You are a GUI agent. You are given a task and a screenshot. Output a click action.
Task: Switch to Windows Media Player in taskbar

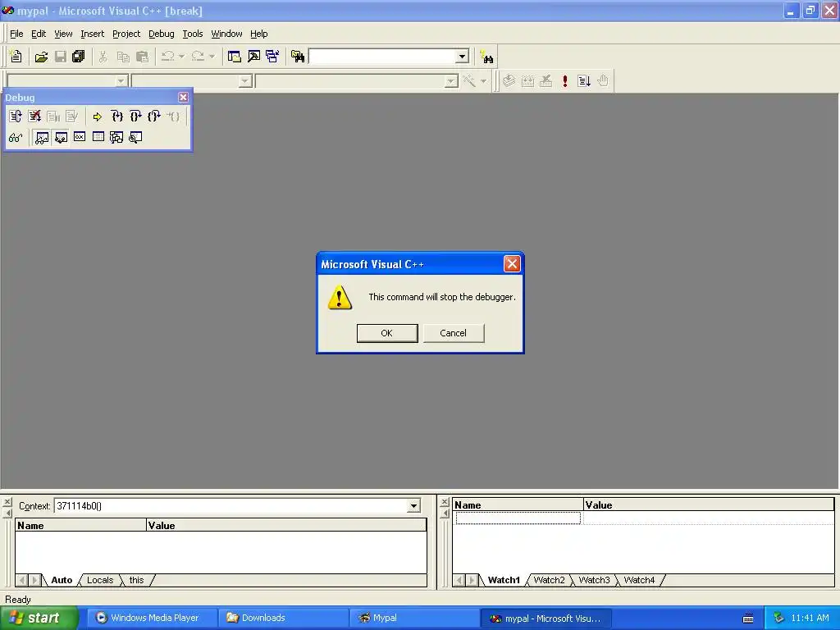click(152, 618)
